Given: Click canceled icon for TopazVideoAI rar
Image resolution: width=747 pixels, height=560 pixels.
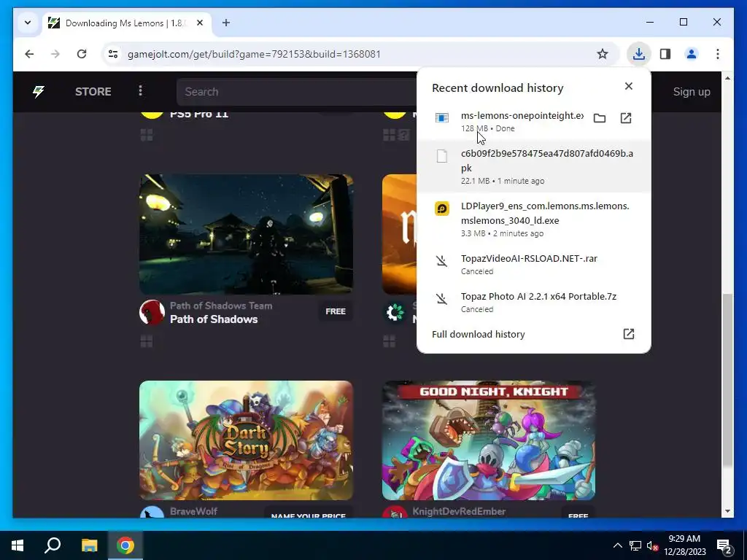Looking at the screenshot, I should (x=441, y=261).
